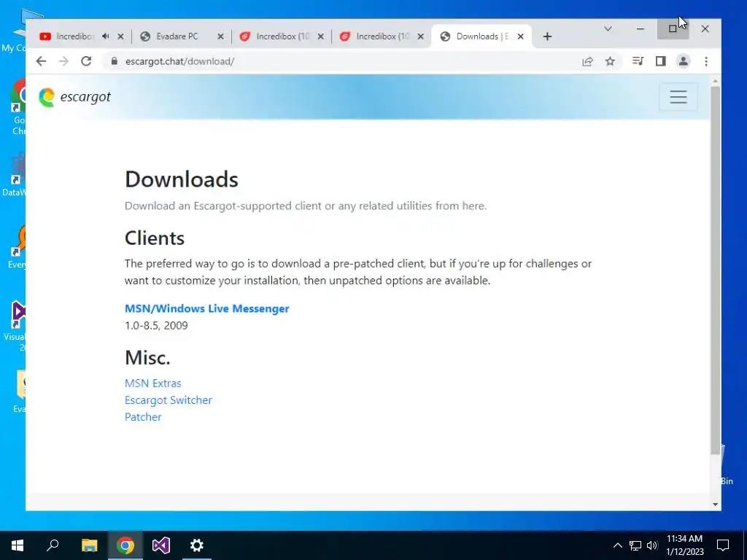Open the Chrome profile avatar
This screenshot has width=747, height=560.
pos(683,61)
